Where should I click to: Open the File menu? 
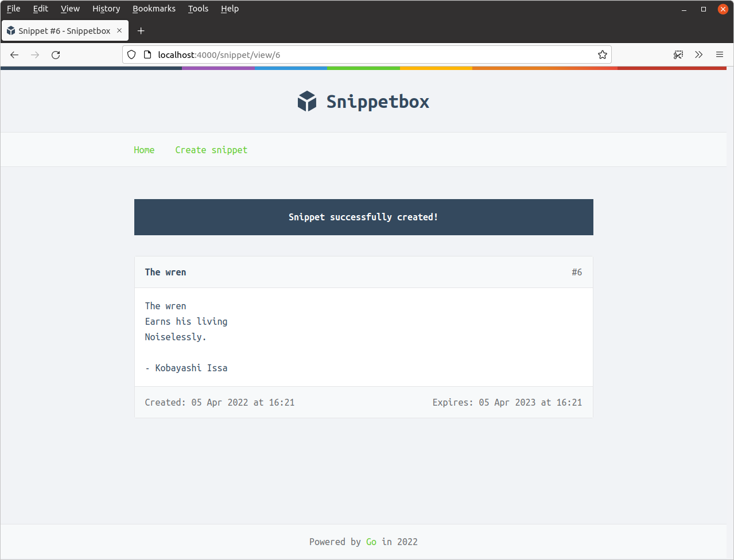point(13,9)
